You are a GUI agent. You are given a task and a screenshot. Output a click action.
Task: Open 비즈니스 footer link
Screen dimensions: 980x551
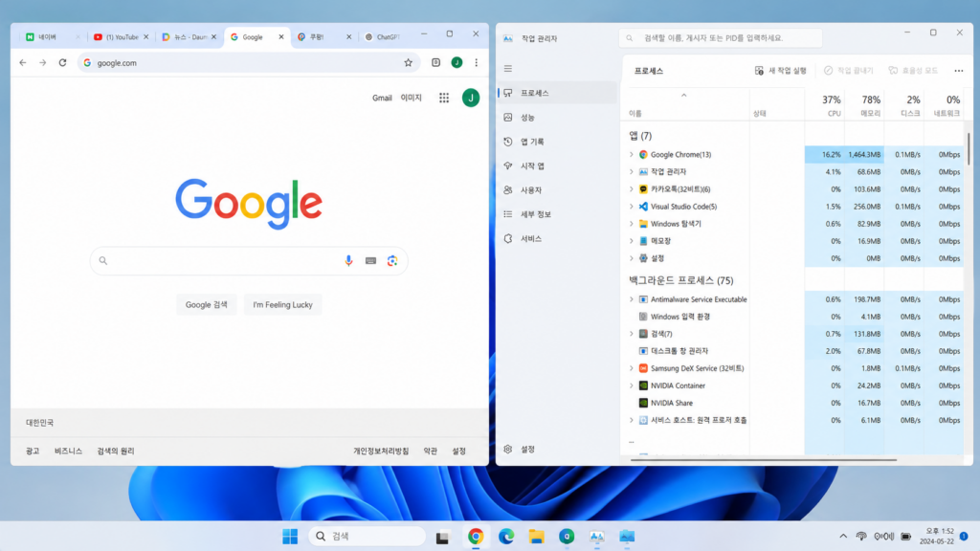[x=68, y=451]
